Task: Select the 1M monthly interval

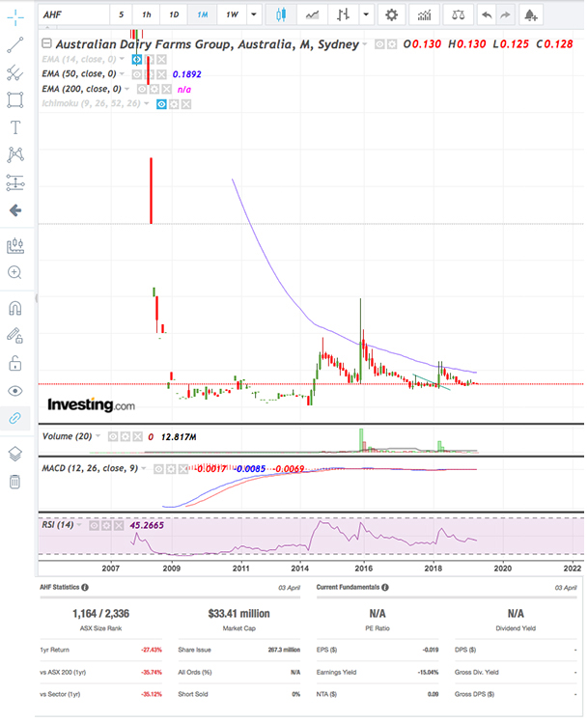Action: [x=203, y=14]
